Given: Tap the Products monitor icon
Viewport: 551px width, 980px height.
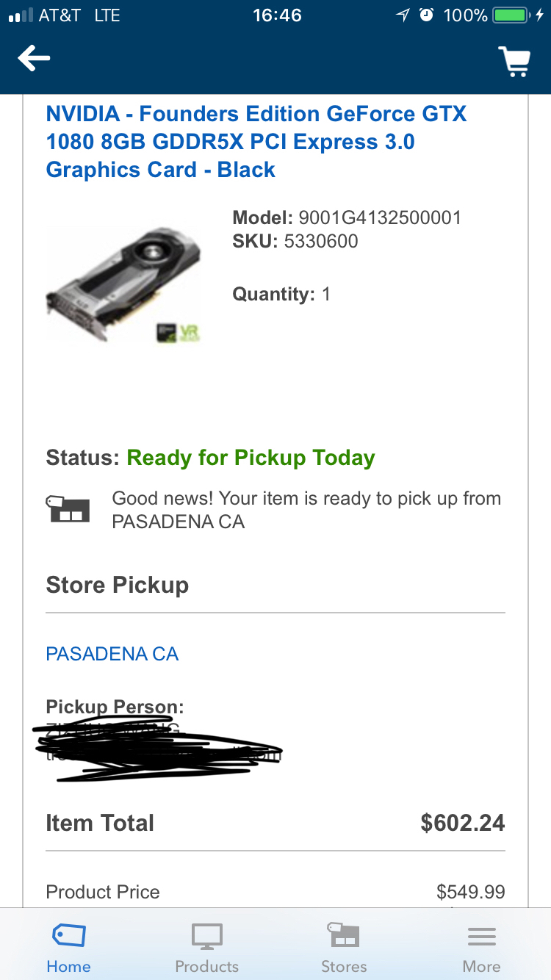Looking at the screenshot, I should [206, 937].
